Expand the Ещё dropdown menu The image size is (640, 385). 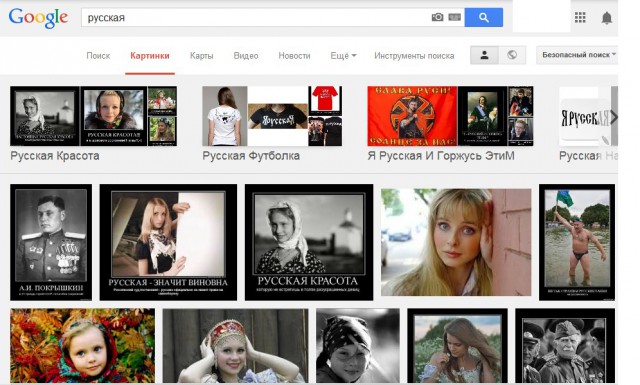(343, 56)
